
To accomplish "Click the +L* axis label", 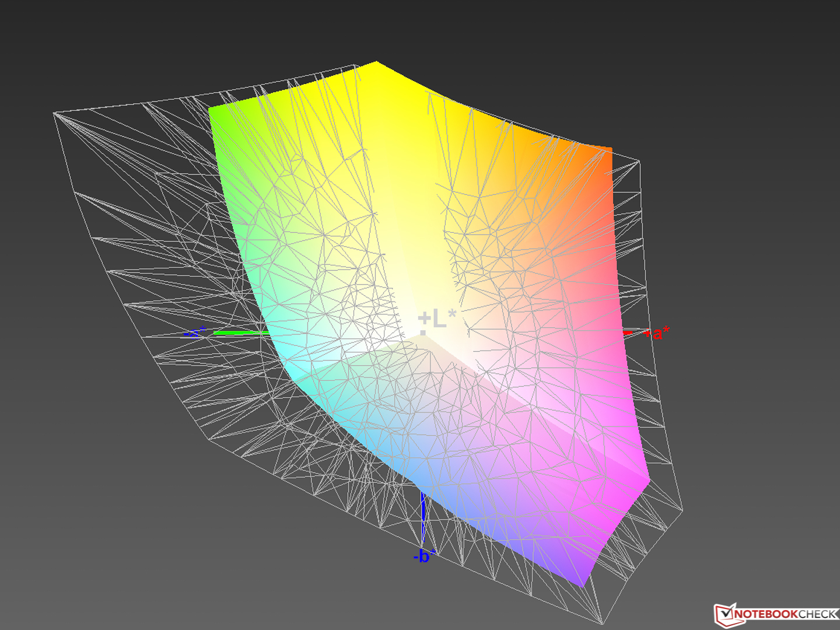I will 437,319.
